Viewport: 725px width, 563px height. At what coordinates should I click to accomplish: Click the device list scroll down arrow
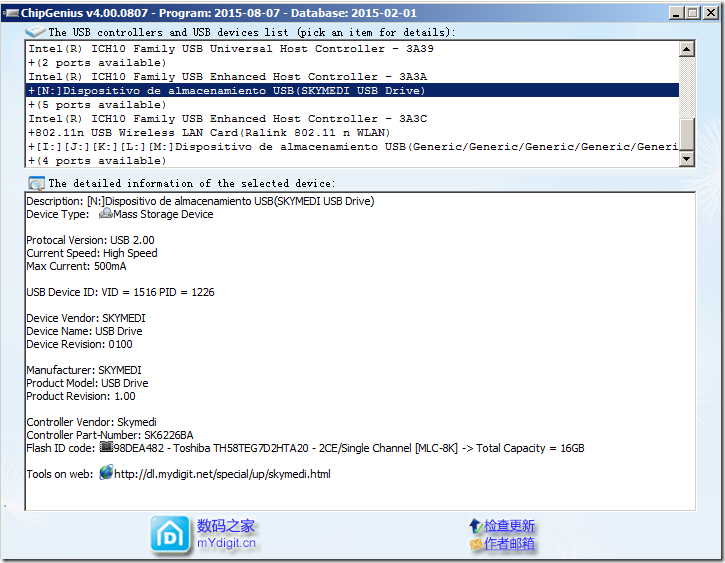687,159
